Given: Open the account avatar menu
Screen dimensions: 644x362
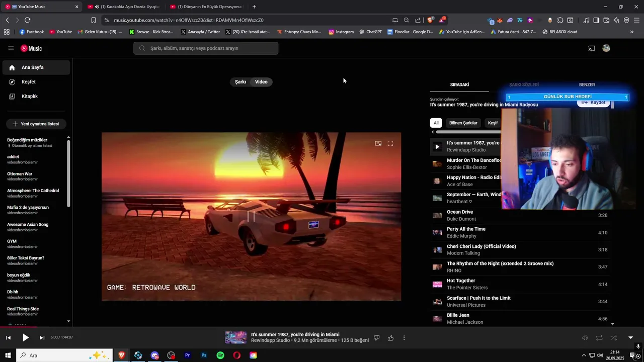Looking at the screenshot, I should (x=606, y=48).
